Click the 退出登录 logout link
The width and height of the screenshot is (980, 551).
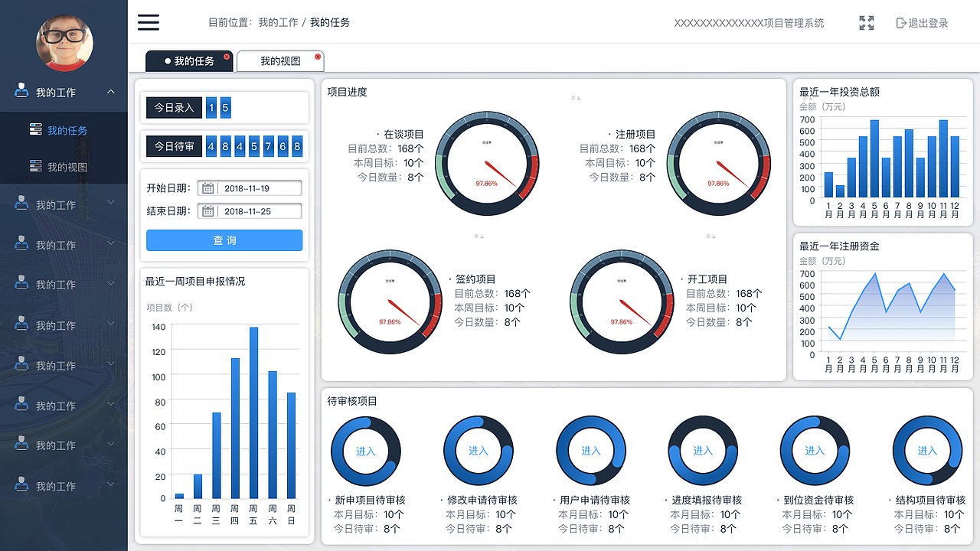coord(923,23)
